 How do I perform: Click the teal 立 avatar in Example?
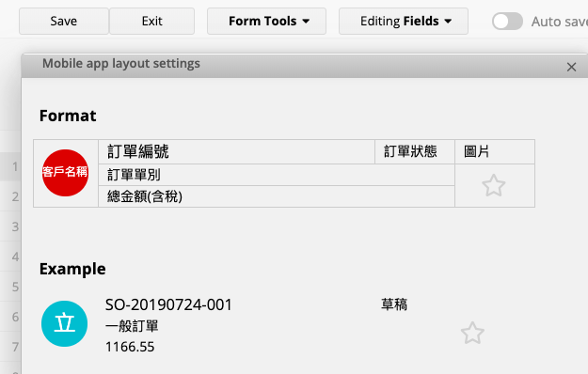point(65,324)
